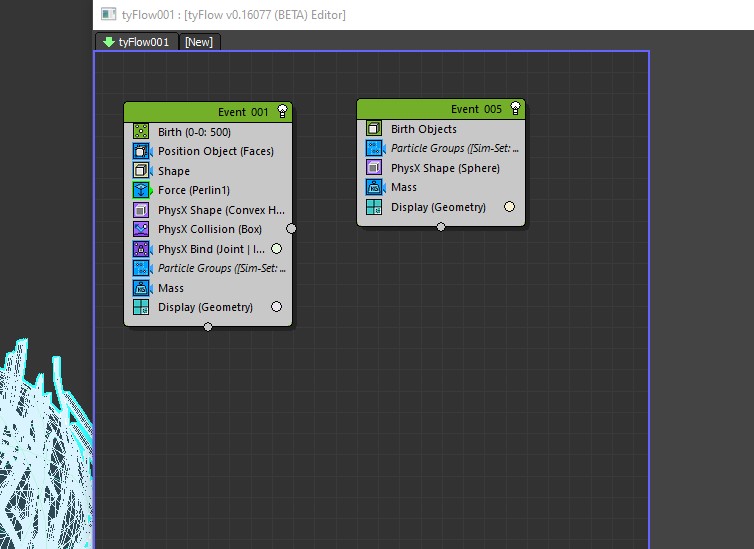Click the Birth Objects icon in Event 005
The width and height of the screenshot is (754, 549).
[x=374, y=128]
